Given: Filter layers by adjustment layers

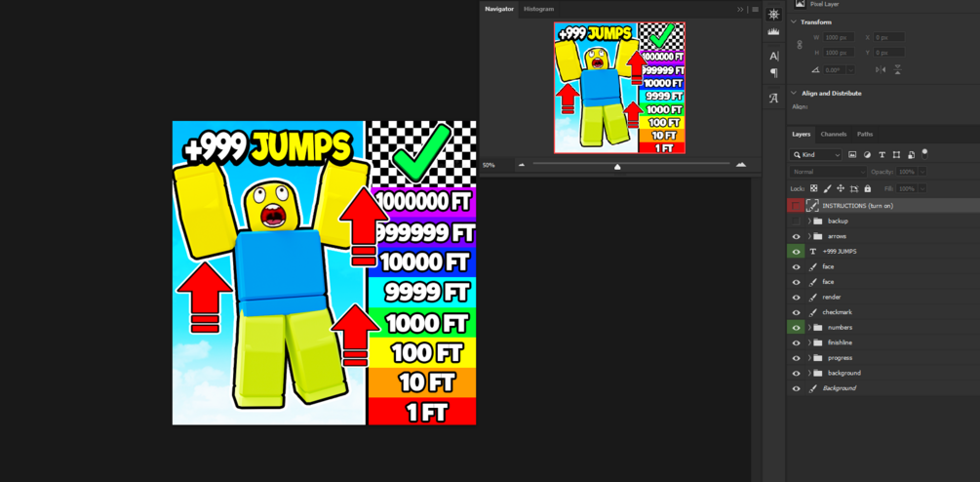Looking at the screenshot, I should click(x=868, y=154).
